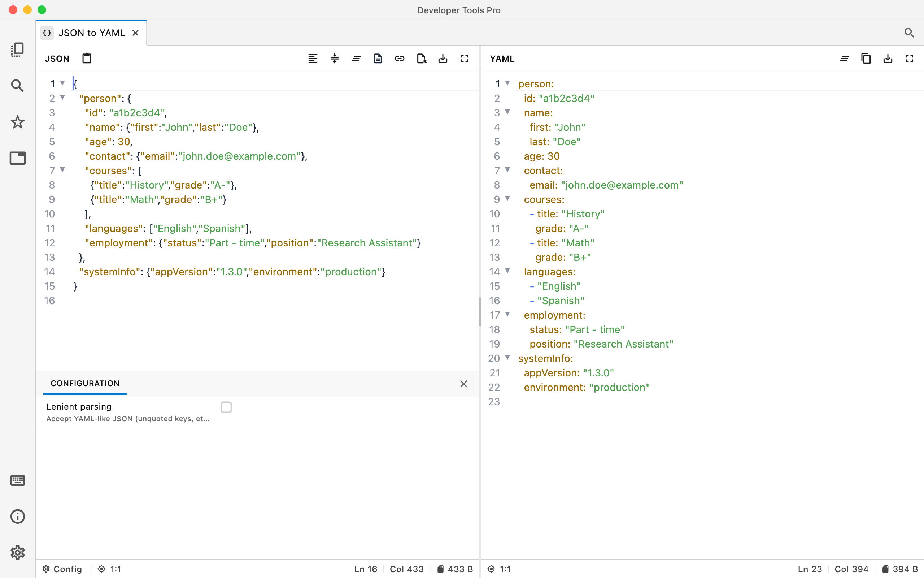Load sample document in JSON panel
This screenshot has height=578, width=924.
pos(378,59)
